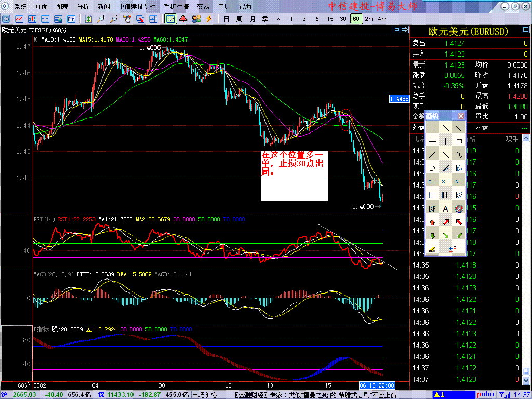This screenshot has height=399, width=532.
Task: Click the tick list scroll up arrow
Action: tap(526, 138)
